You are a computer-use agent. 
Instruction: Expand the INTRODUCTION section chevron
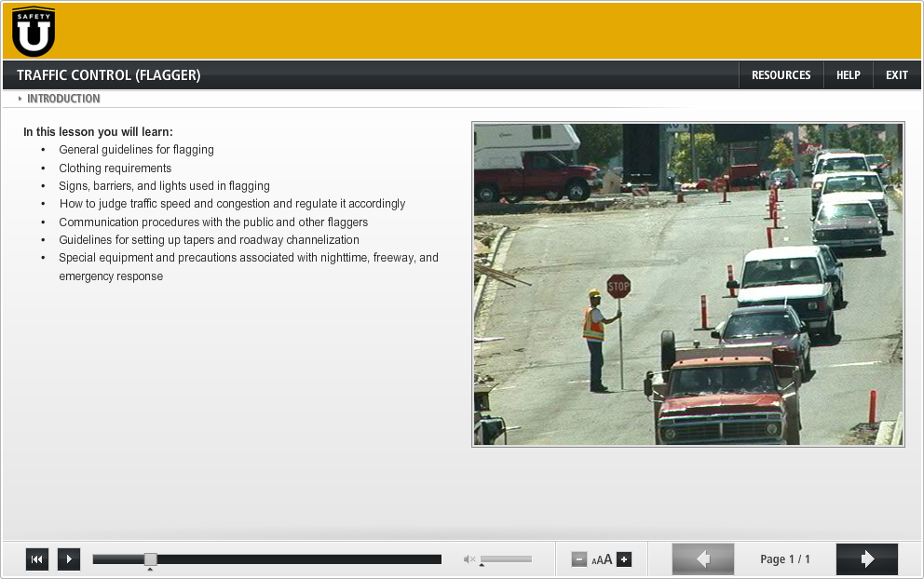(20, 98)
